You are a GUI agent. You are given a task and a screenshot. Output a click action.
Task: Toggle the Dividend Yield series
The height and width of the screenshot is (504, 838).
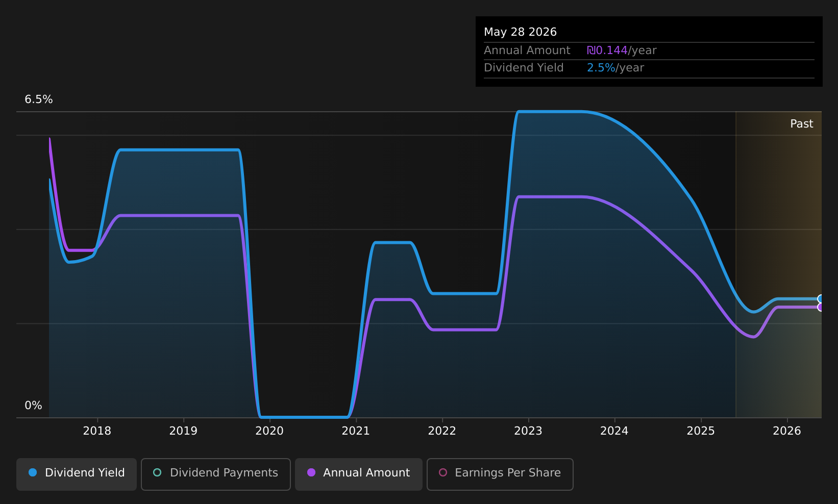coord(77,474)
